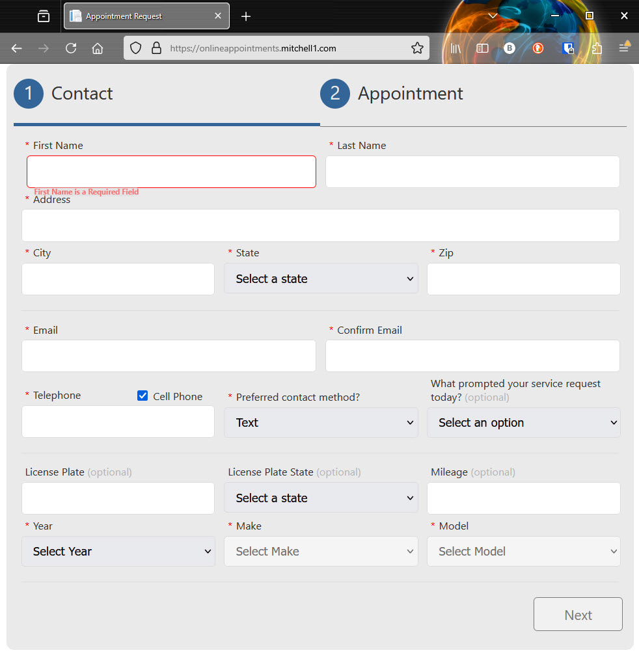Focus the First Name input field
639x672 pixels.
coord(171,172)
